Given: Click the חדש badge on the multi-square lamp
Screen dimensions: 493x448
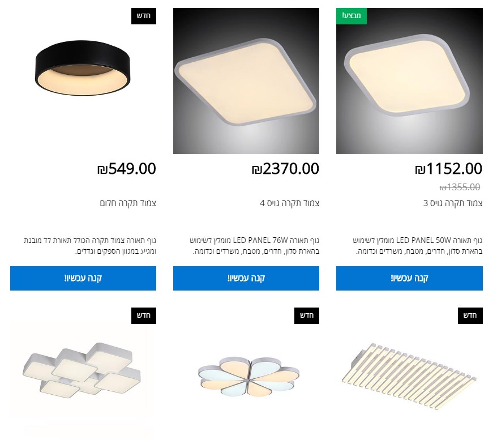Looking at the screenshot, I should [144, 315].
